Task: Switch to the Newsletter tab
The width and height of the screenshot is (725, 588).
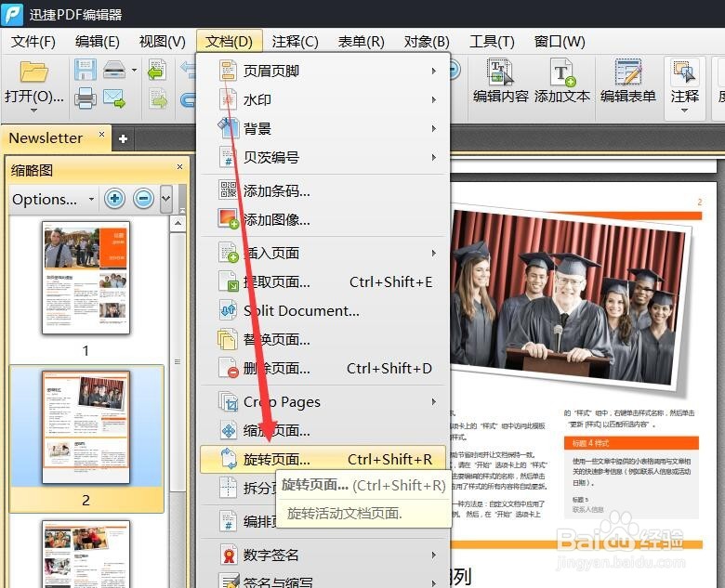Action: (46, 137)
